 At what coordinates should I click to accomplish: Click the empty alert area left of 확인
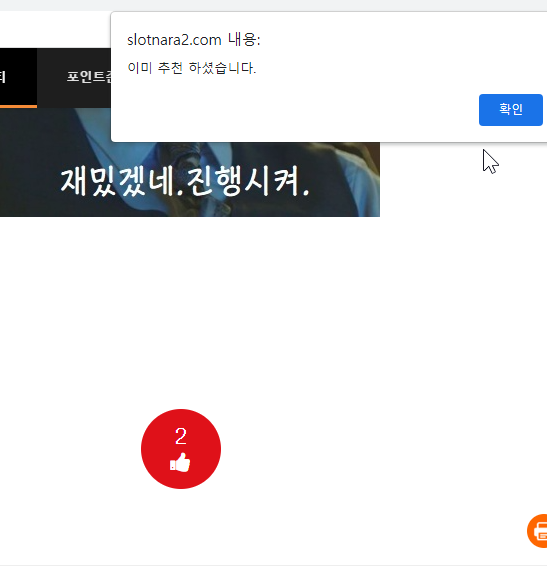coord(291,110)
